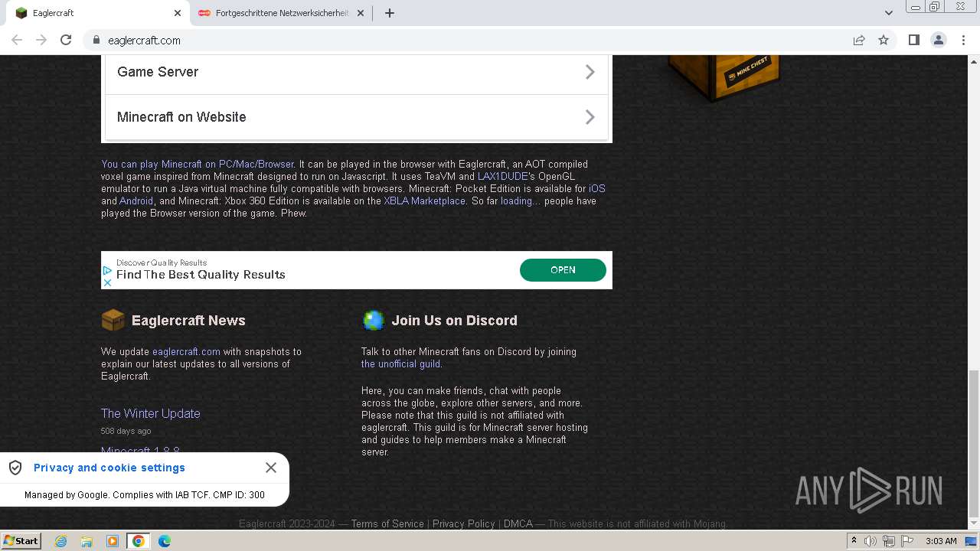Screen dimensions: 980x551
Task: Follow the LAX1DUDE link
Action: pyautogui.click(x=503, y=176)
